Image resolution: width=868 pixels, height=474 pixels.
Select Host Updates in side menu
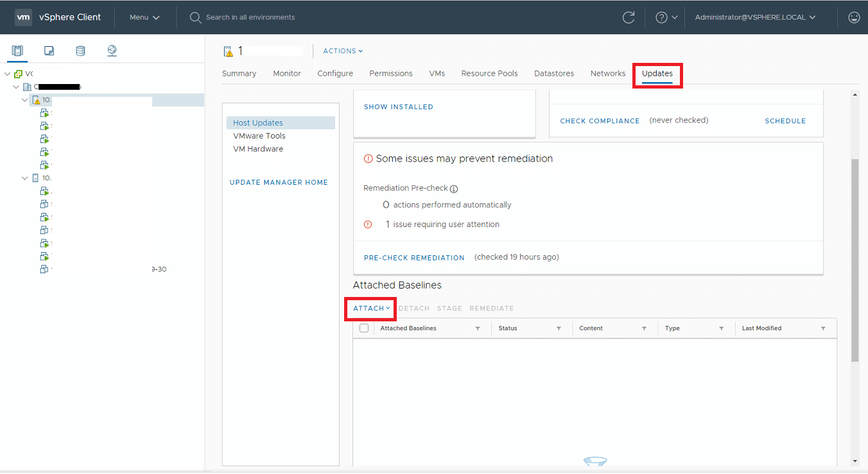[x=281, y=123]
